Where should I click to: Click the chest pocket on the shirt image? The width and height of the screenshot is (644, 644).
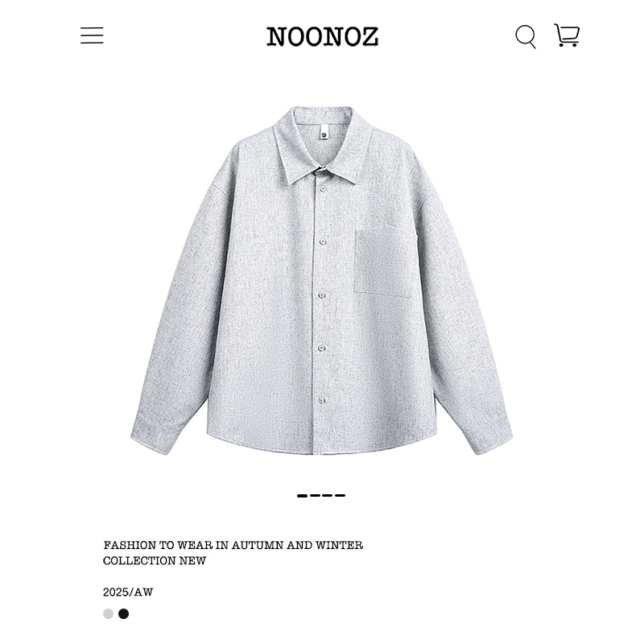click(385, 261)
